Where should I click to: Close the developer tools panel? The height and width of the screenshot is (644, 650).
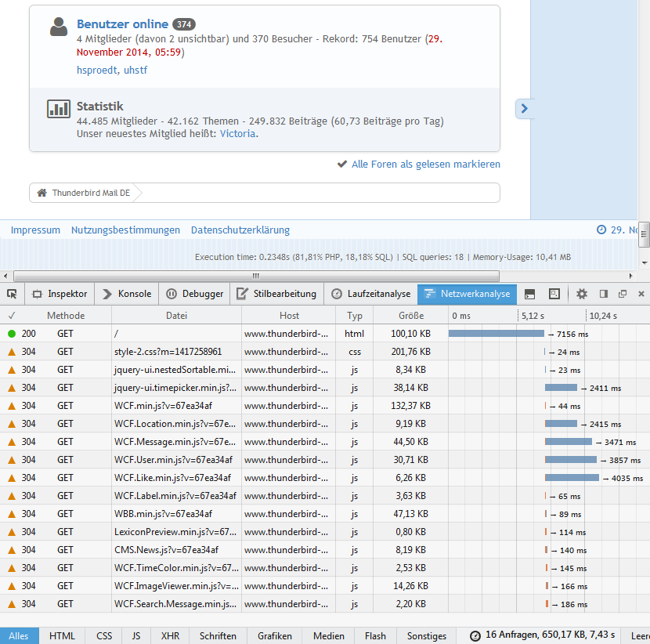(x=641, y=294)
